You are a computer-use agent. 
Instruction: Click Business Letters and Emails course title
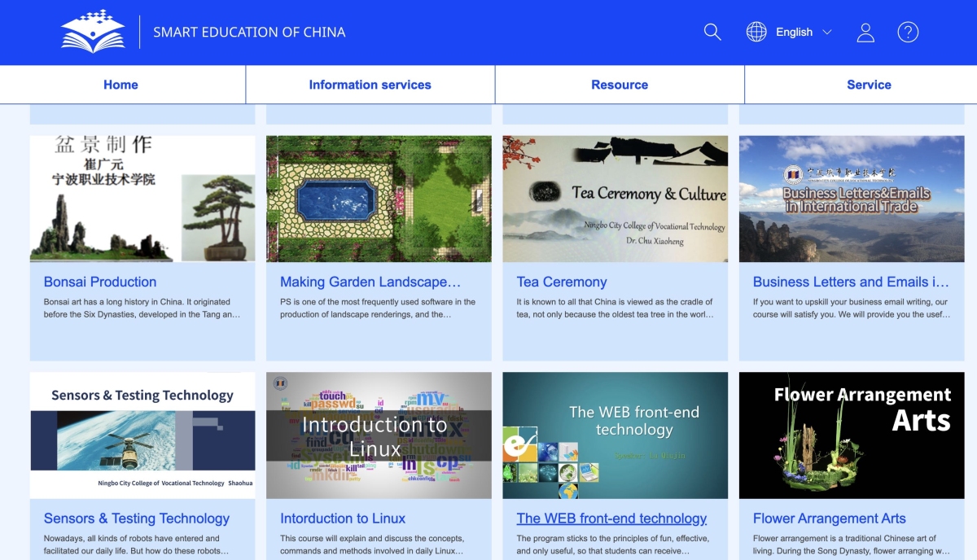[x=851, y=282]
